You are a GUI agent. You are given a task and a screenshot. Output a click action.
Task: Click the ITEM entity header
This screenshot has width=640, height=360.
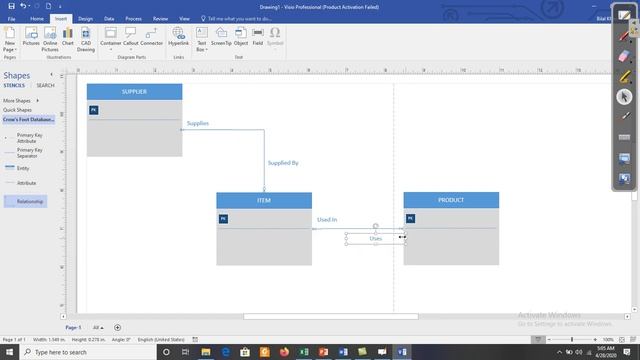(264, 200)
